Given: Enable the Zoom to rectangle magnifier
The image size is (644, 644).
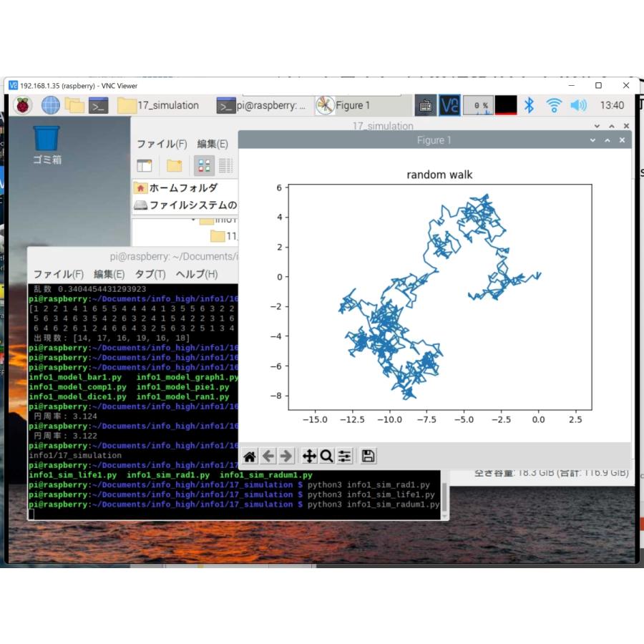Looking at the screenshot, I should coord(326,456).
